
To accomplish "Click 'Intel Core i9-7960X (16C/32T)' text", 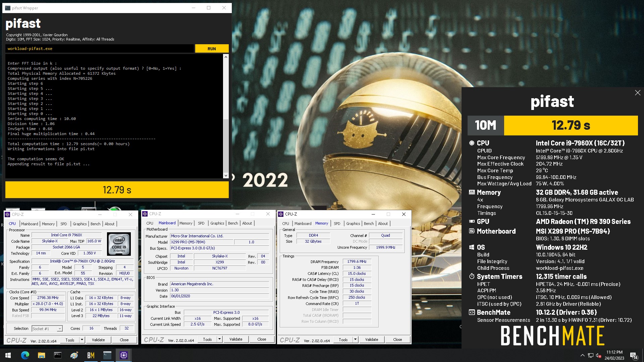I will coord(580,143).
